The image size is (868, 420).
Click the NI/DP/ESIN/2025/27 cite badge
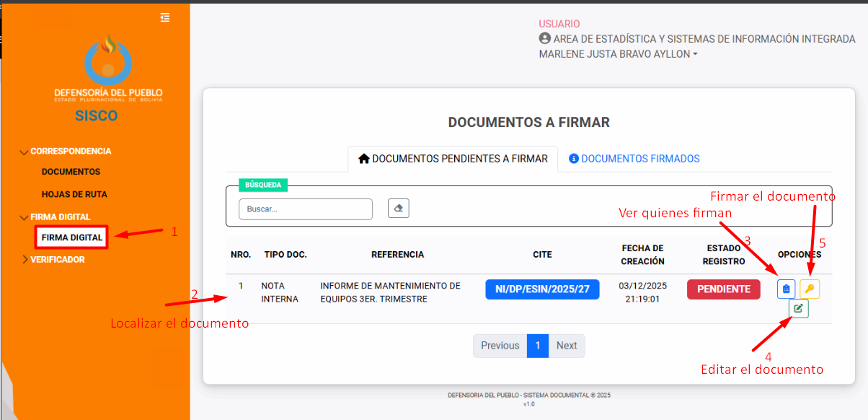(x=542, y=289)
